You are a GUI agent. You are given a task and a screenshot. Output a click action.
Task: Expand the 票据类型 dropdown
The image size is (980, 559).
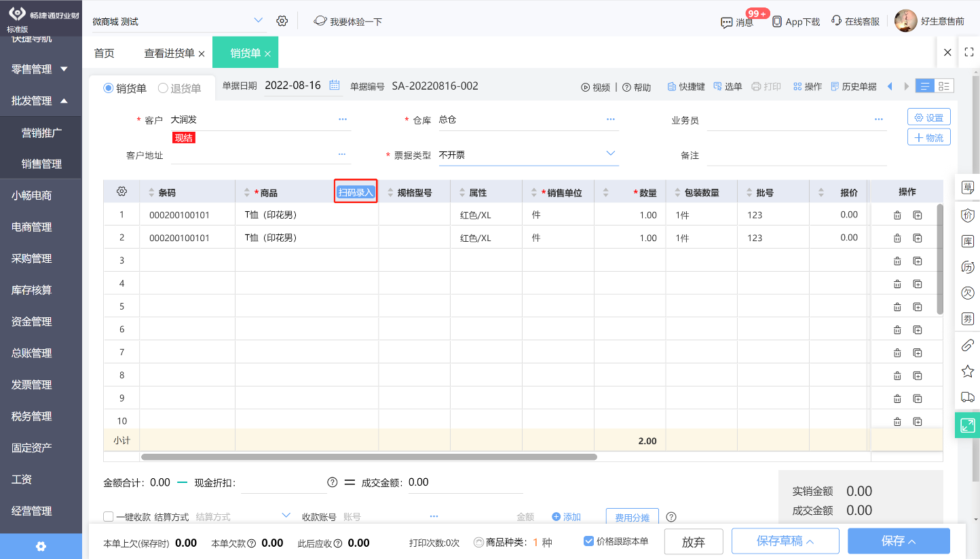[610, 154]
